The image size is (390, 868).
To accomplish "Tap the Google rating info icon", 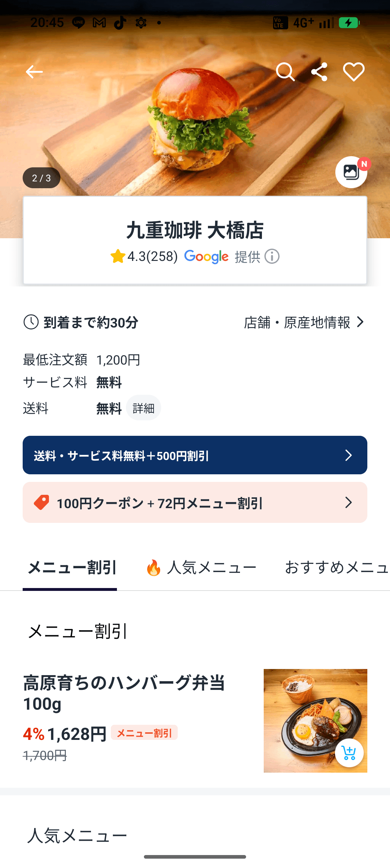I will point(272,257).
